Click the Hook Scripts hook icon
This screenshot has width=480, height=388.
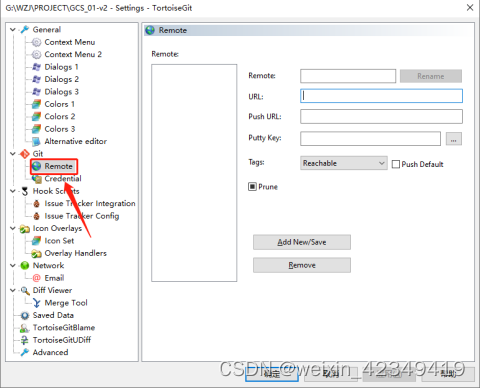coord(25,191)
